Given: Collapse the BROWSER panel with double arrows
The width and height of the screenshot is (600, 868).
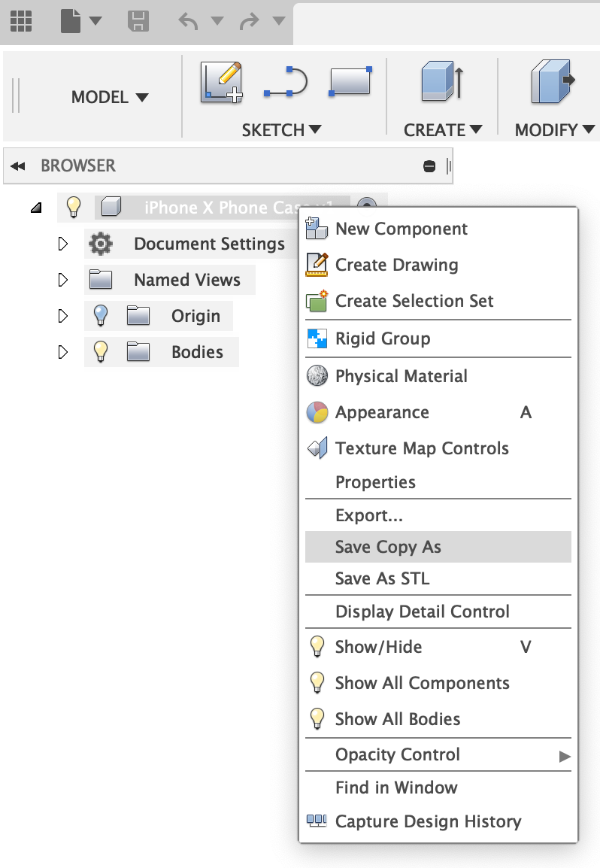Looking at the screenshot, I should (18, 166).
